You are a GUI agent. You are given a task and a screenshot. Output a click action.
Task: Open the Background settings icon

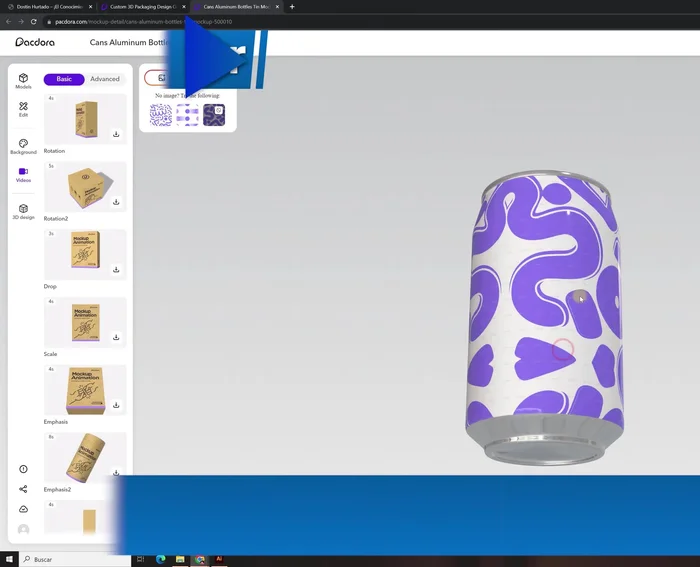click(x=23, y=146)
